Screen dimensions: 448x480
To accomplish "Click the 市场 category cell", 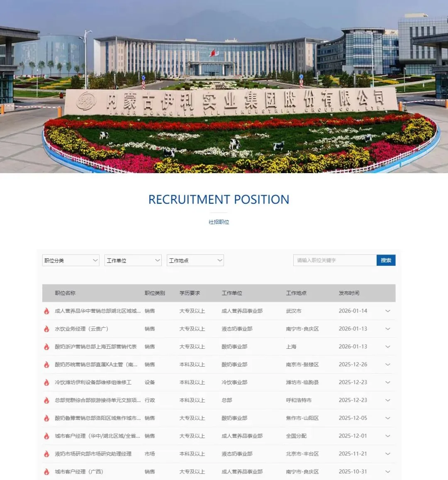I will 150,454.
